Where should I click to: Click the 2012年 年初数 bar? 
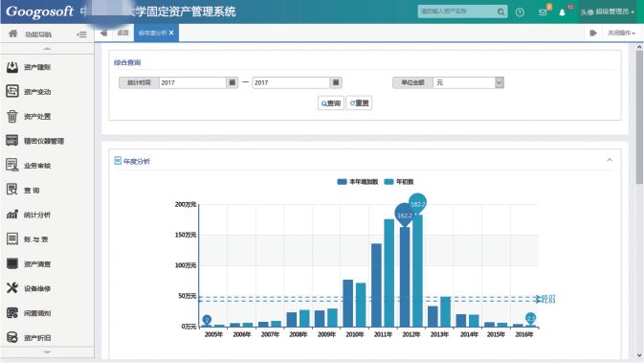[x=418, y=270]
